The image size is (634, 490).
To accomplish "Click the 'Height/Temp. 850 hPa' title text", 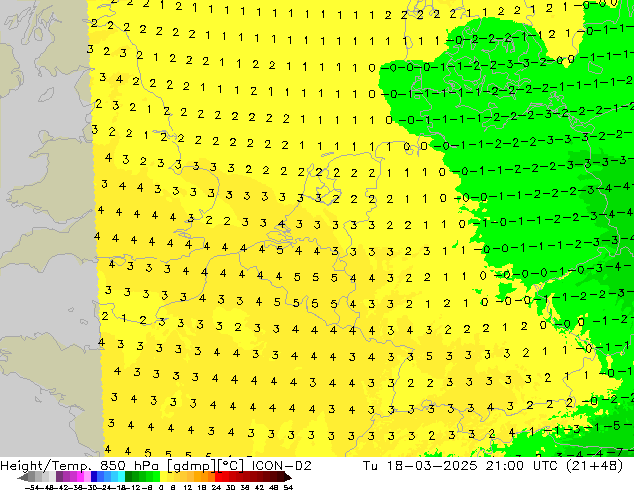I will [x=80, y=466].
